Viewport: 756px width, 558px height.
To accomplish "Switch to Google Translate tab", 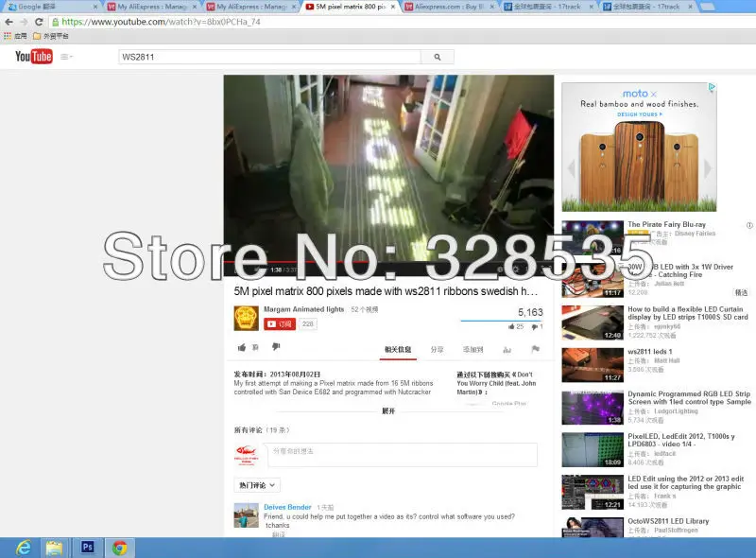I will [52, 7].
